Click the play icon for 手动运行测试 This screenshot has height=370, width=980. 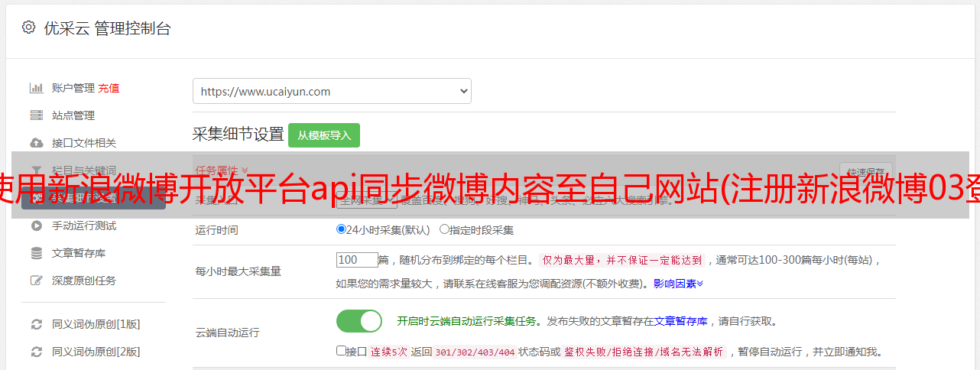tap(36, 226)
